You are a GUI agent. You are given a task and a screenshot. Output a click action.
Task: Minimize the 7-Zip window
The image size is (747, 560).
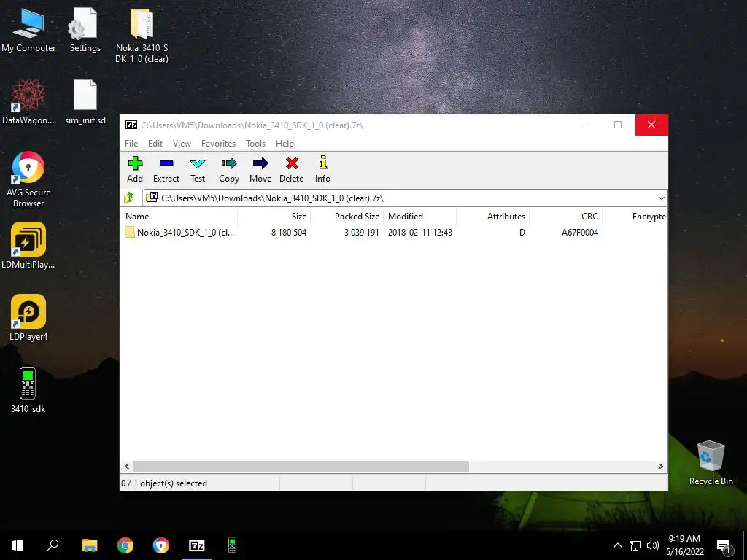(x=585, y=125)
